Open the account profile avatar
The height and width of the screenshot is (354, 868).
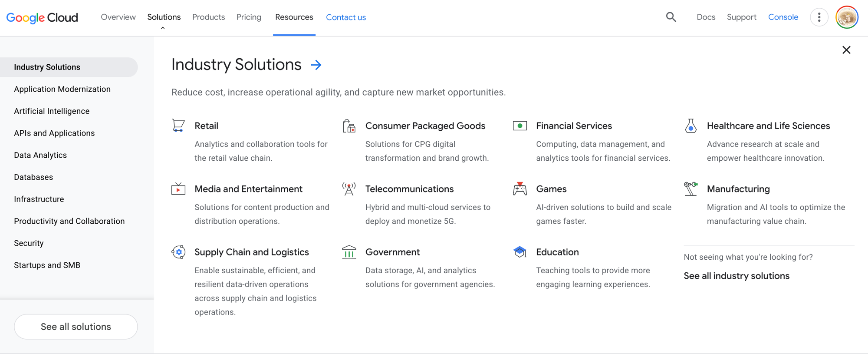click(847, 17)
